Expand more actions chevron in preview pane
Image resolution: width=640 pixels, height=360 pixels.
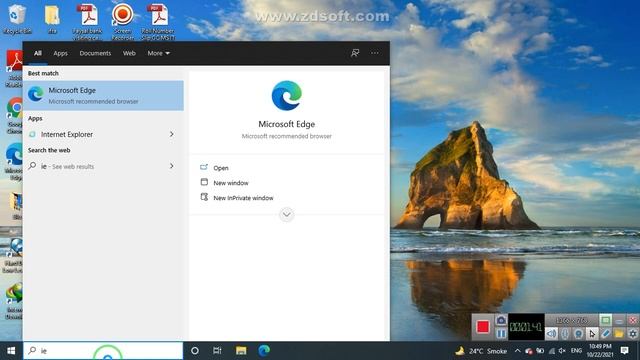click(x=287, y=214)
